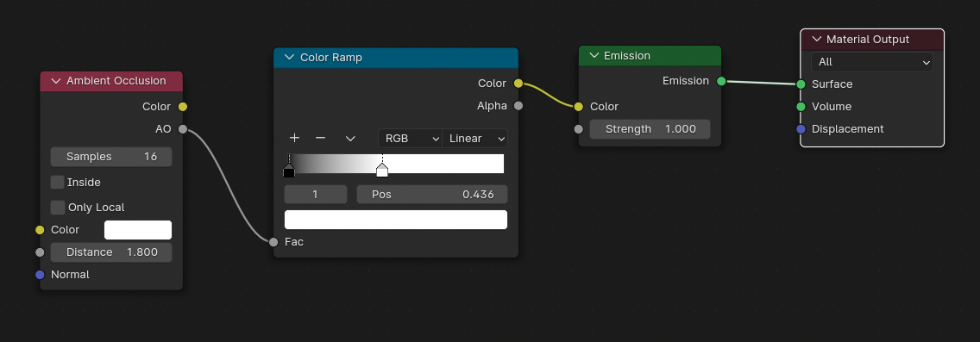Image resolution: width=980 pixels, height=342 pixels.
Task: Click the Distance 1.800 field
Action: (x=111, y=252)
